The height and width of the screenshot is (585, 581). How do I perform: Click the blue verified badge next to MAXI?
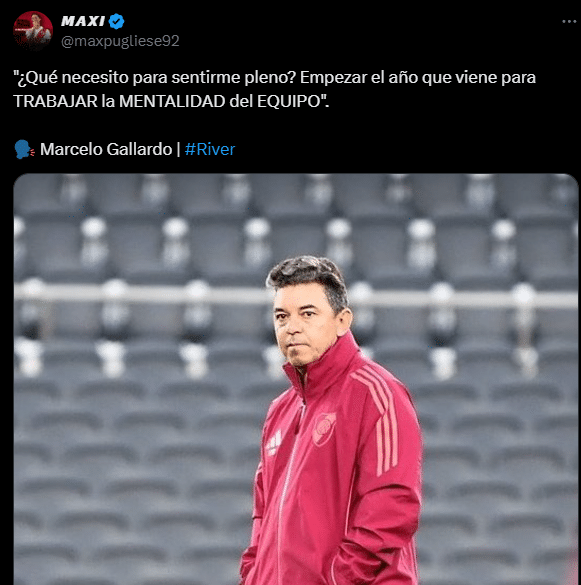pos(116,21)
